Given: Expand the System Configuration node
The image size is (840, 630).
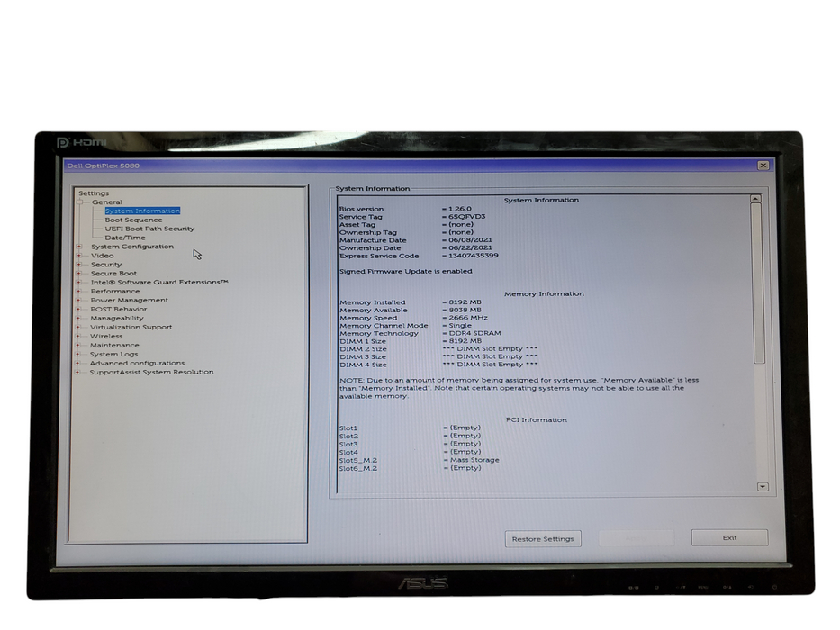Looking at the screenshot, I should tap(79, 247).
